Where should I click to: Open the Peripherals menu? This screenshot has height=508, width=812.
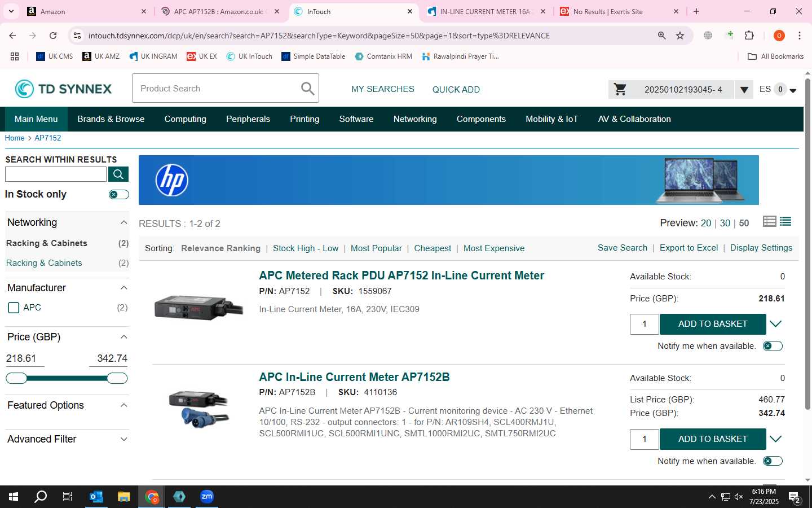(x=248, y=119)
